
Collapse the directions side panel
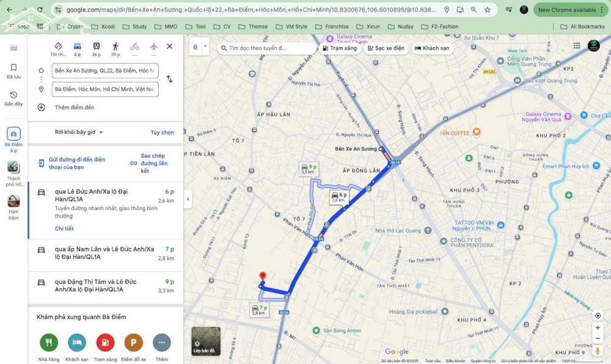(x=188, y=199)
